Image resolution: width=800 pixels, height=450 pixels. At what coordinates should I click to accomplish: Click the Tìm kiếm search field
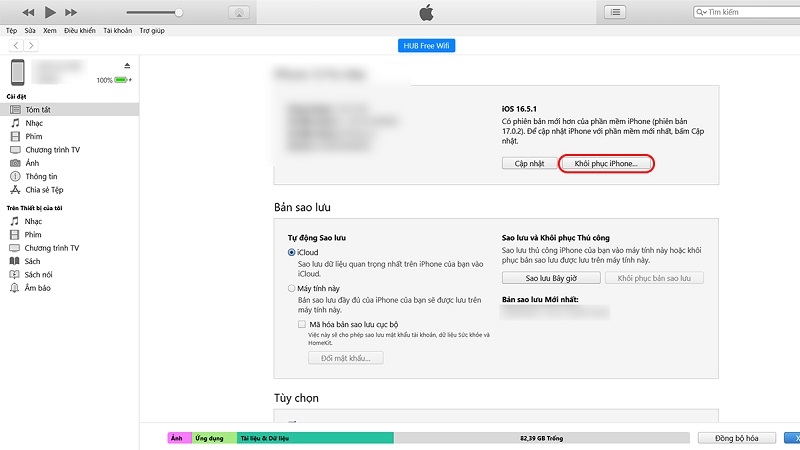point(740,12)
